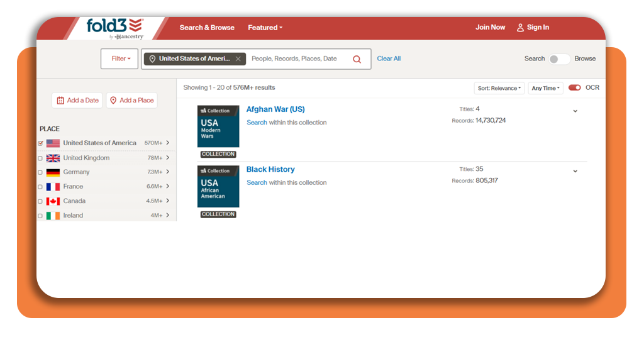
Task: Click Sign In text
Action: click(538, 27)
